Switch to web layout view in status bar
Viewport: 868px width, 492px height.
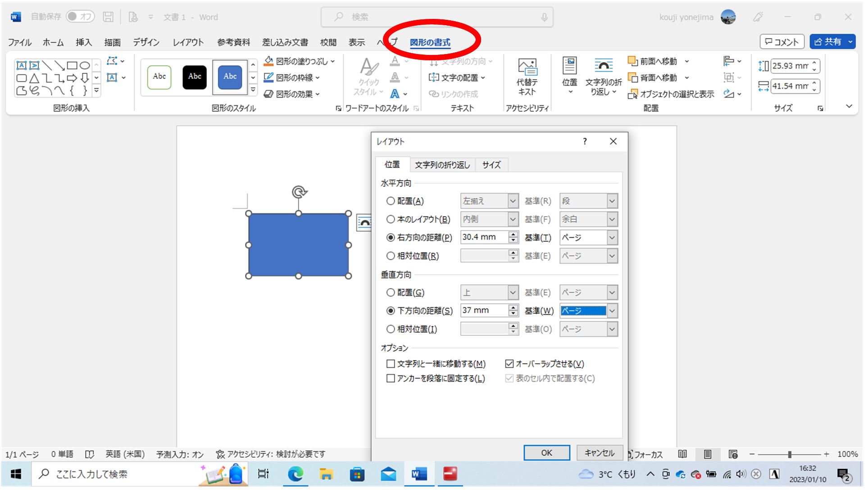[x=733, y=454]
